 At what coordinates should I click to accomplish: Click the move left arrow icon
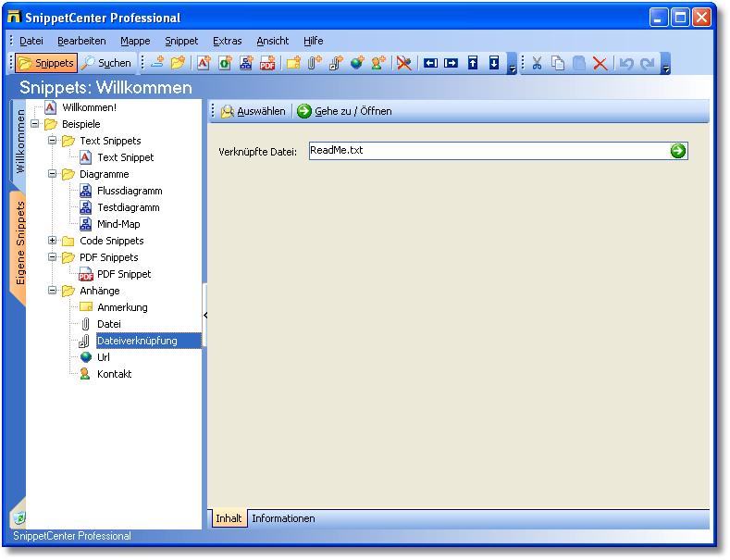(430, 63)
